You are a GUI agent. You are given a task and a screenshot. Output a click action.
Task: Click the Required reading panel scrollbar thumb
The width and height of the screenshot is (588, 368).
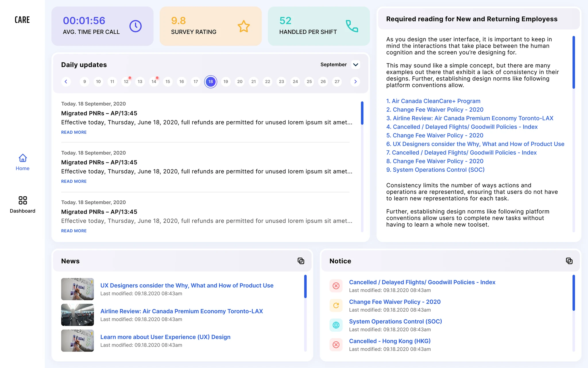(574, 62)
